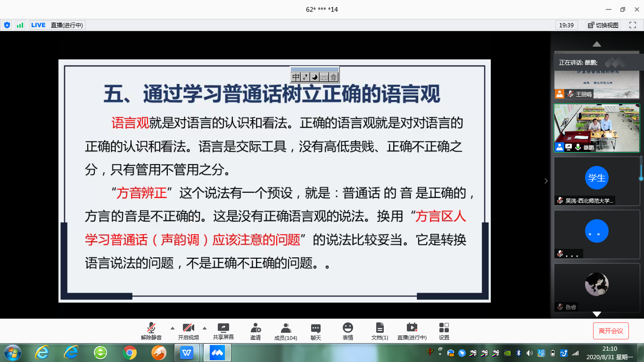Open the Documents (文档) panel
The height and width of the screenshot is (362, 644).
tap(380, 328)
